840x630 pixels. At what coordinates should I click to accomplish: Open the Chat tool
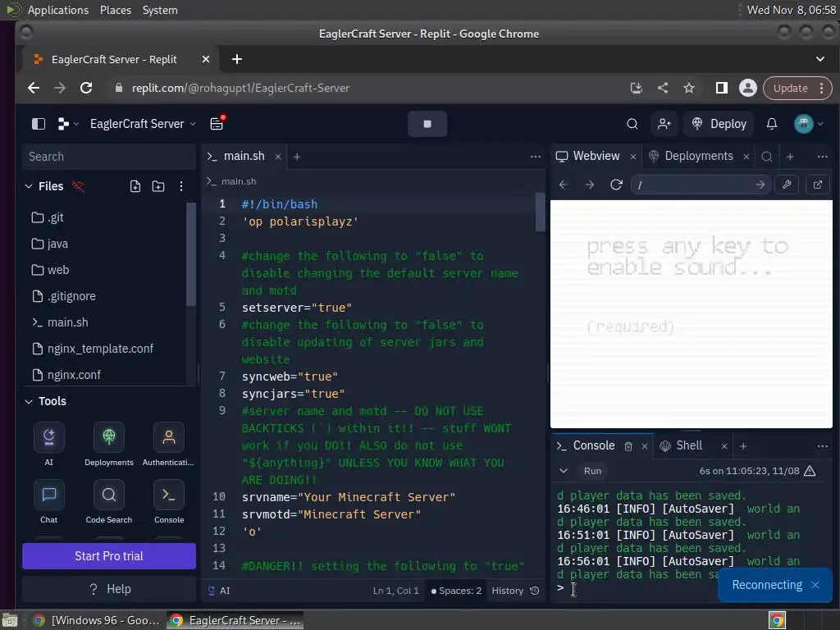[x=48, y=501]
